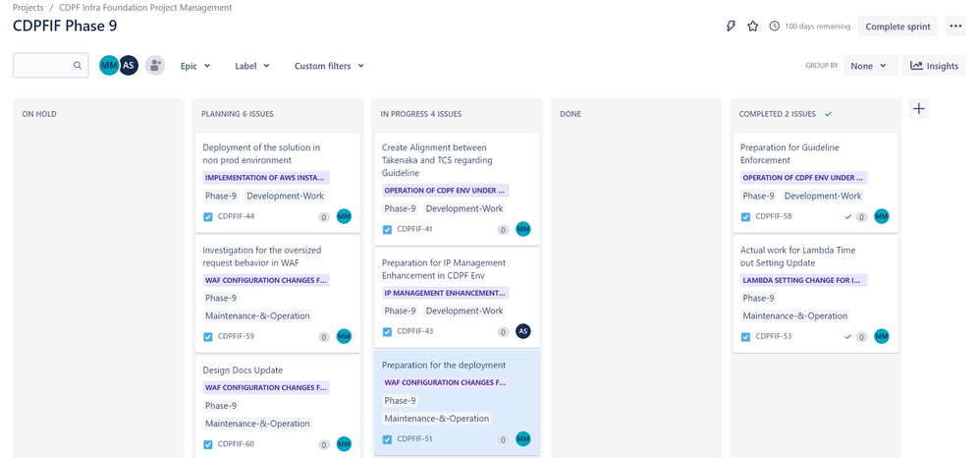Click the search magnifier icon

[77, 65]
